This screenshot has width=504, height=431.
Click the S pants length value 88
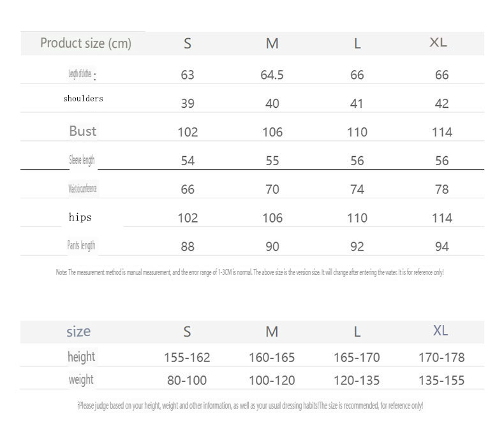(x=188, y=247)
